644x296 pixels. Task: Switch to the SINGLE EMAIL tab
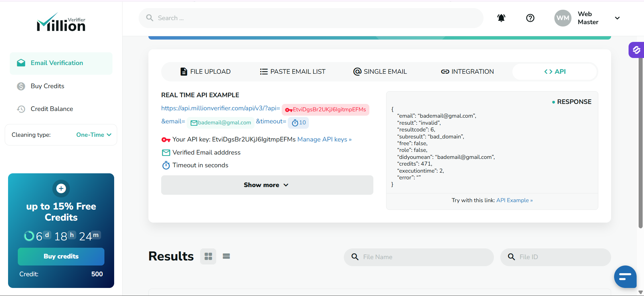[380, 72]
